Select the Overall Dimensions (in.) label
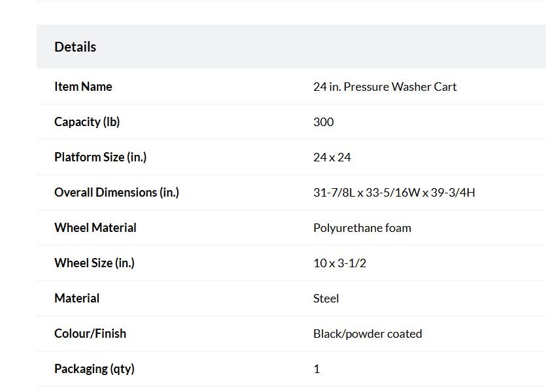 click(116, 192)
